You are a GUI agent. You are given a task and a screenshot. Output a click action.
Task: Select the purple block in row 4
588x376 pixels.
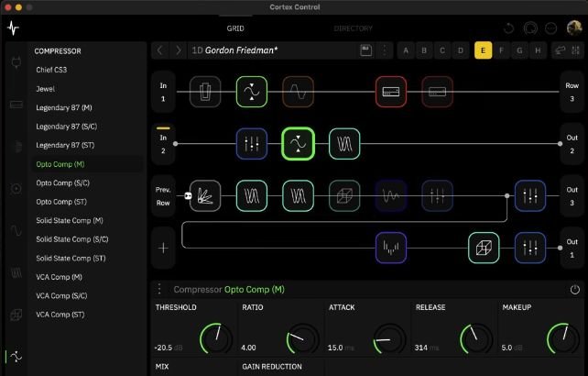point(391,248)
